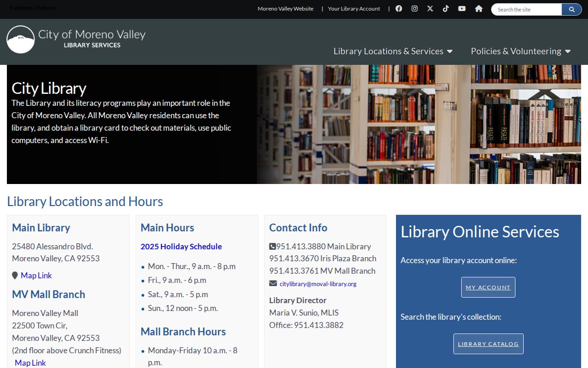This screenshot has height=368, width=588.
Task: Click the MV Mall Branch heading
Action: pos(49,294)
